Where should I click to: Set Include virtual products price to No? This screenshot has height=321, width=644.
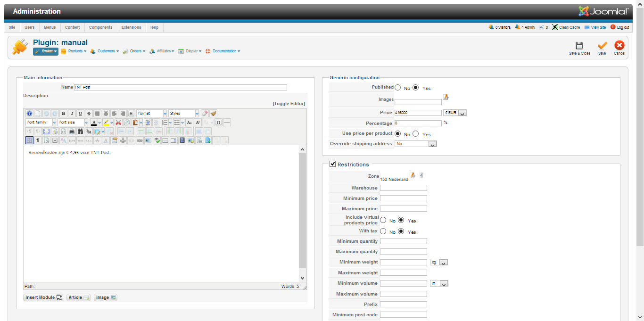click(x=383, y=220)
